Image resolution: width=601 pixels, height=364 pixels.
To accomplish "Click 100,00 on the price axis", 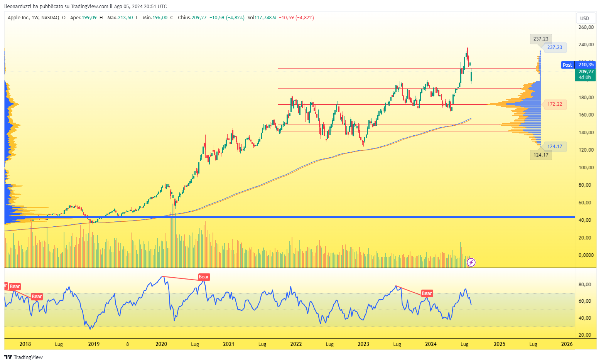I will pyautogui.click(x=586, y=168).
